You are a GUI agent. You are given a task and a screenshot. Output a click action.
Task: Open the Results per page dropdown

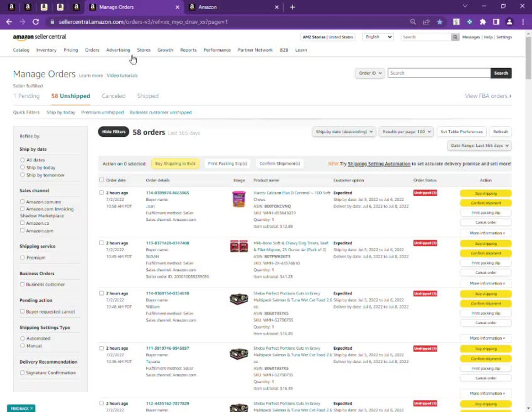tap(406, 131)
